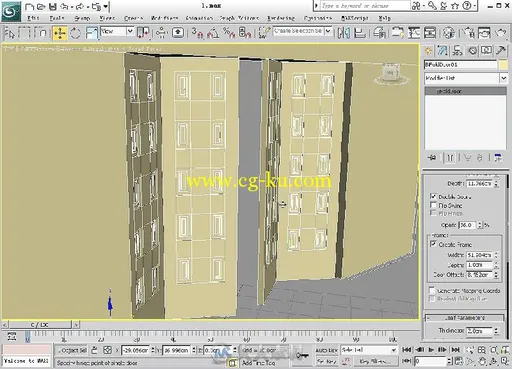
Task: Open file from quick access toolbar
Action: click(41, 6)
